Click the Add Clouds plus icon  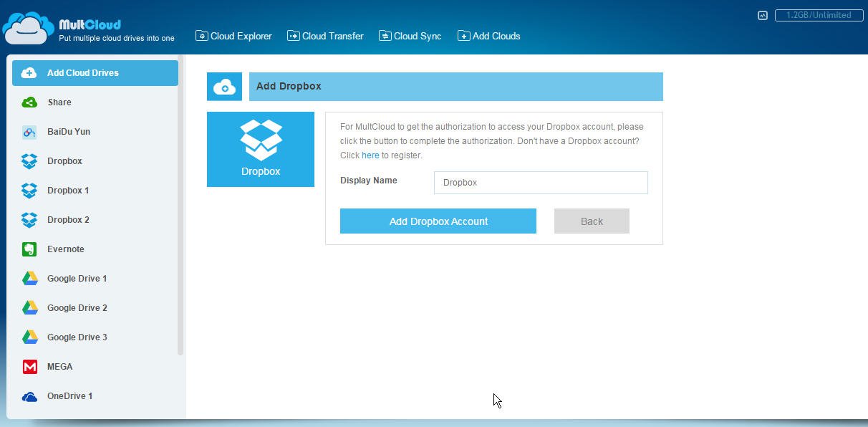(x=464, y=36)
